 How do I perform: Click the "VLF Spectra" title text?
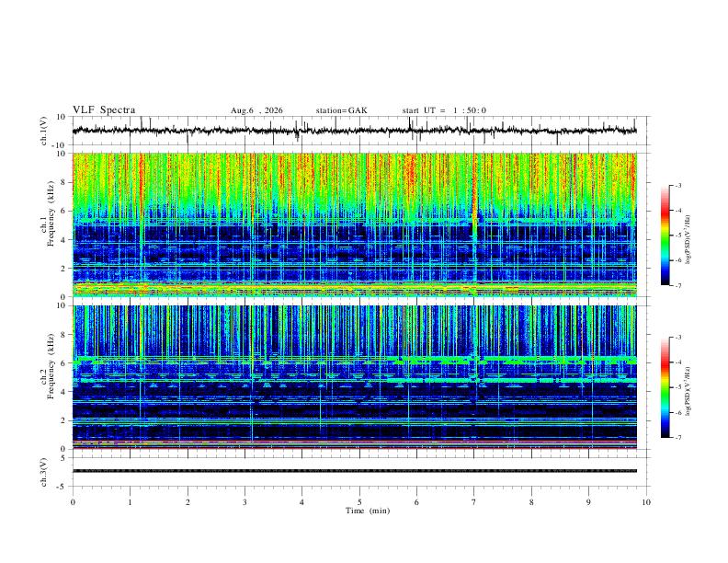point(104,110)
